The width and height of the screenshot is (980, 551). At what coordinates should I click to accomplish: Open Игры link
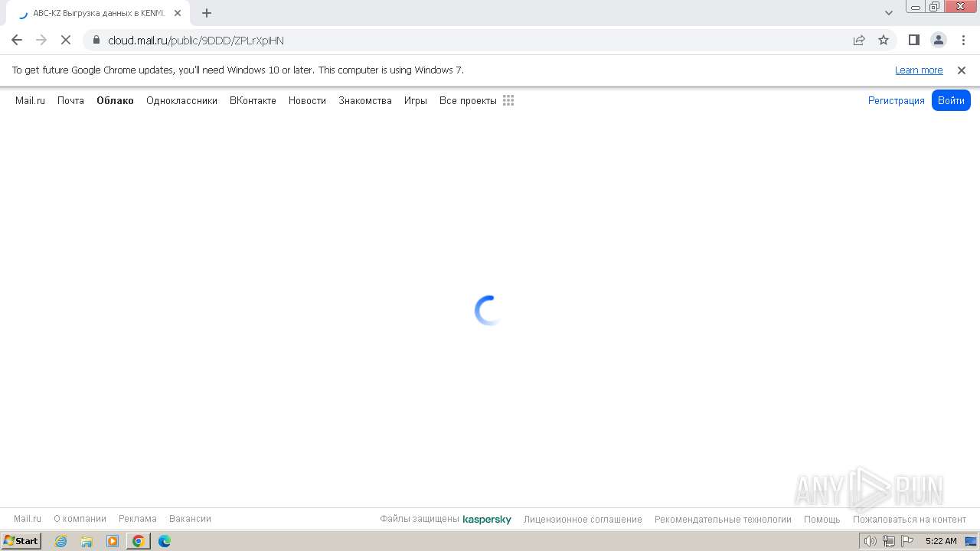[x=416, y=100]
